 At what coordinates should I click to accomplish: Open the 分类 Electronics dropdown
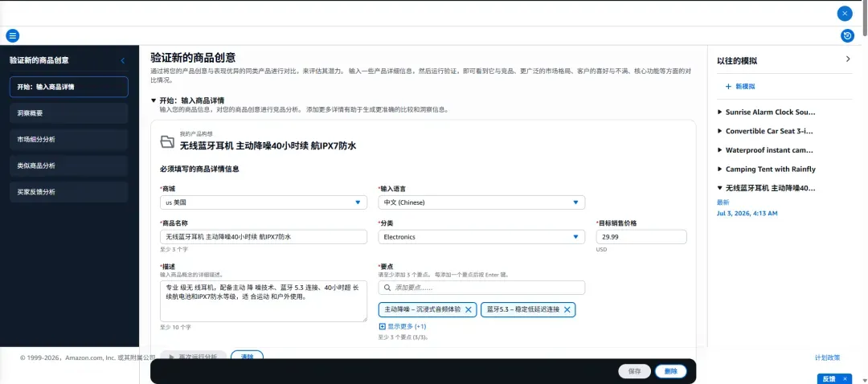point(481,237)
